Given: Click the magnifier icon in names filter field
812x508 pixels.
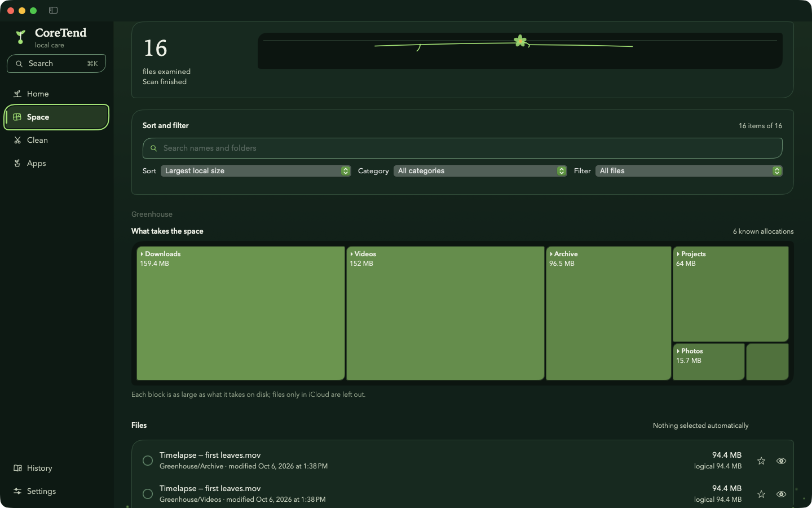Looking at the screenshot, I should [x=153, y=148].
